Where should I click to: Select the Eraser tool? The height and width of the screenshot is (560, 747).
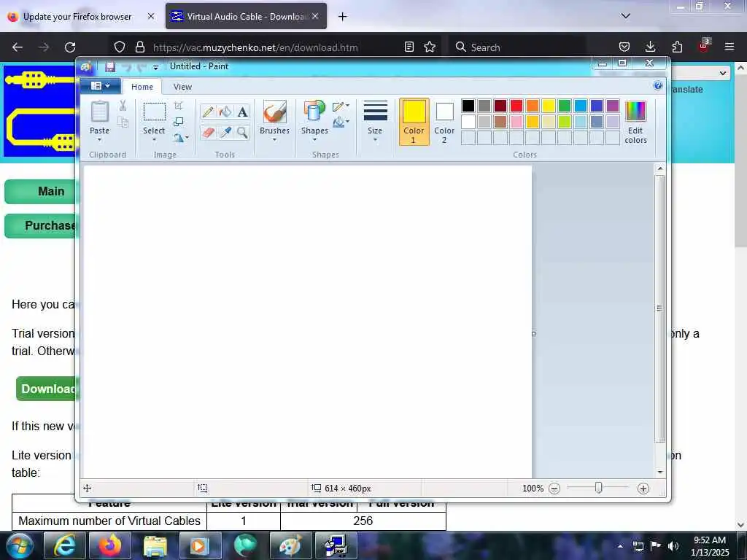pos(208,132)
